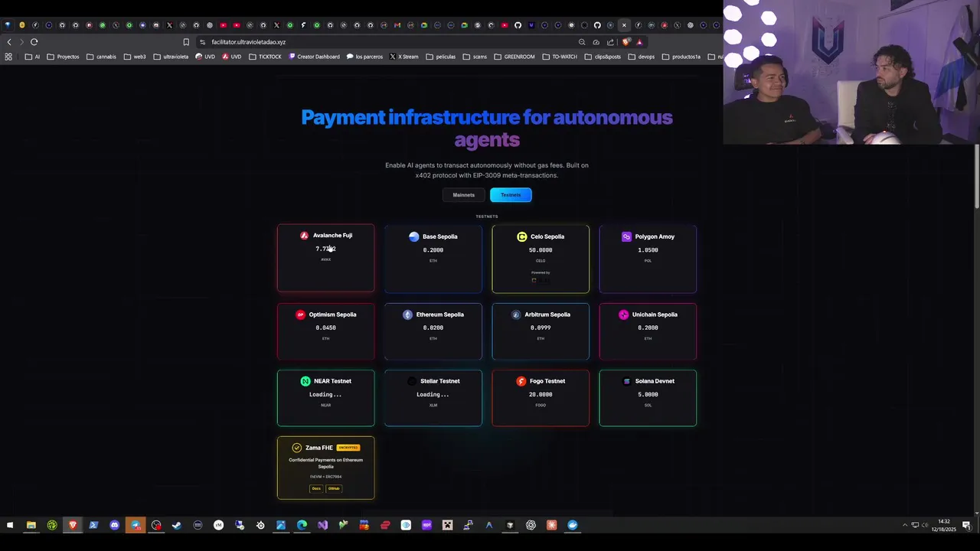Screen dimensions: 980x551
Task: Open the GREENROOM bookmarks folder
Action: pos(514,57)
